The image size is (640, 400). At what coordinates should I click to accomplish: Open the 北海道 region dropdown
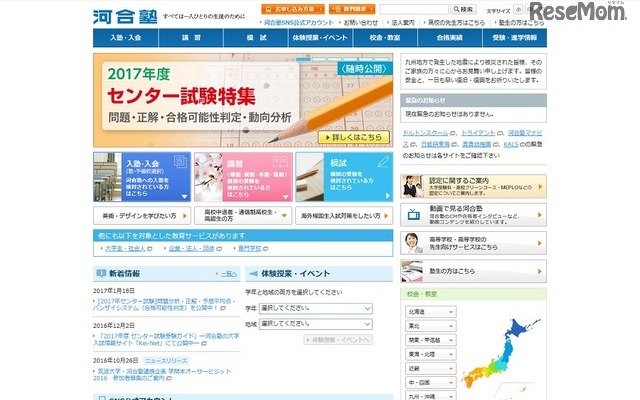click(431, 312)
